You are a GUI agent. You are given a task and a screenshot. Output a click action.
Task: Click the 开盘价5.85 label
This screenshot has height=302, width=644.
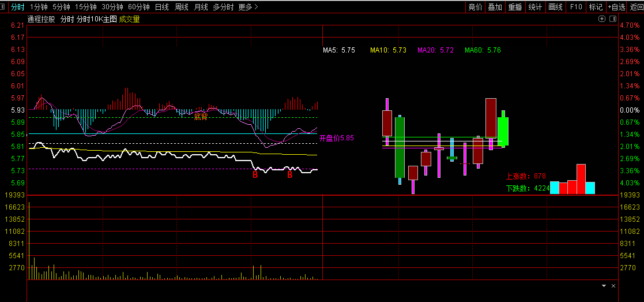(336, 138)
